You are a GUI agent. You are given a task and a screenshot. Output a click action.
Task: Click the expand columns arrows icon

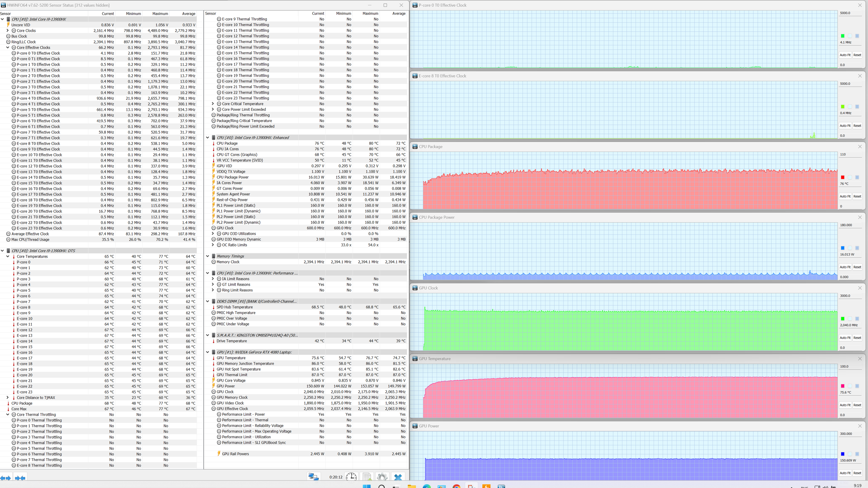(6, 478)
